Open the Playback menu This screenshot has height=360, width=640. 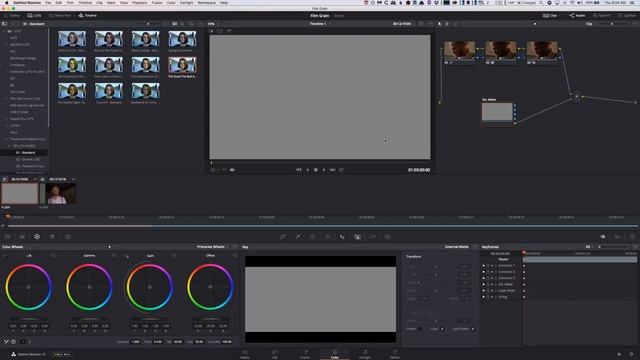140,2
